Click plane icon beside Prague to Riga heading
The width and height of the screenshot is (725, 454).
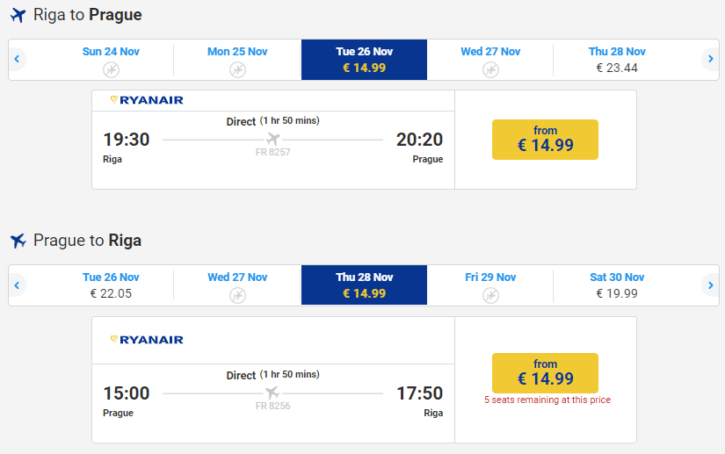coord(18,241)
